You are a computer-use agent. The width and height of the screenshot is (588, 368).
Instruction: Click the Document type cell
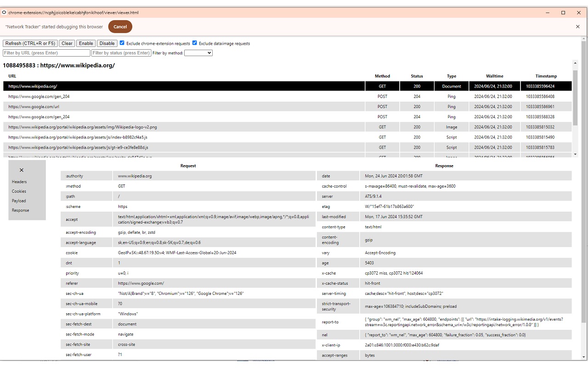point(452,86)
